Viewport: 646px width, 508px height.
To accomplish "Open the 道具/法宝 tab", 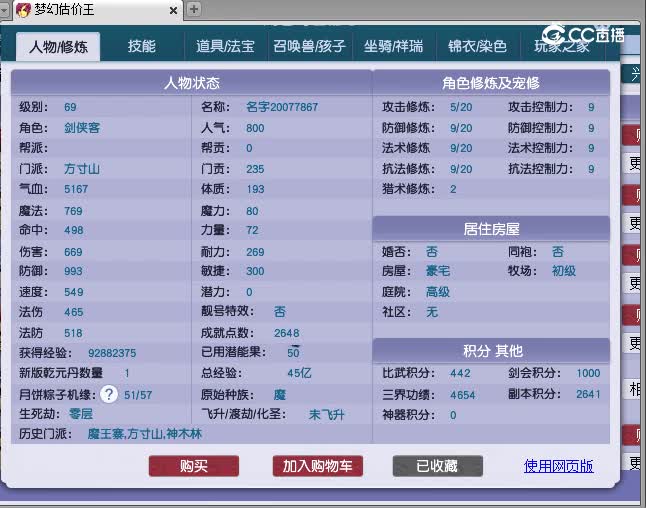I will pos(225,46).
